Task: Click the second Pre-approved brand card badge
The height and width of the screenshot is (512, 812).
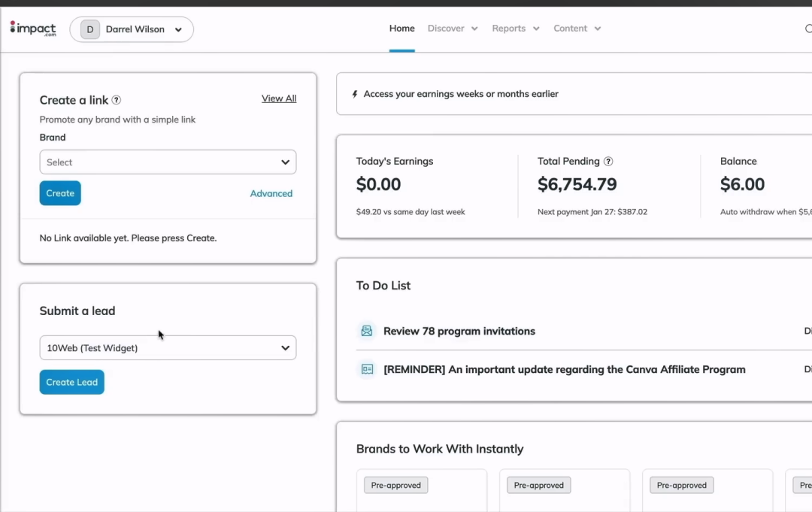Action: tap(539, 485)
